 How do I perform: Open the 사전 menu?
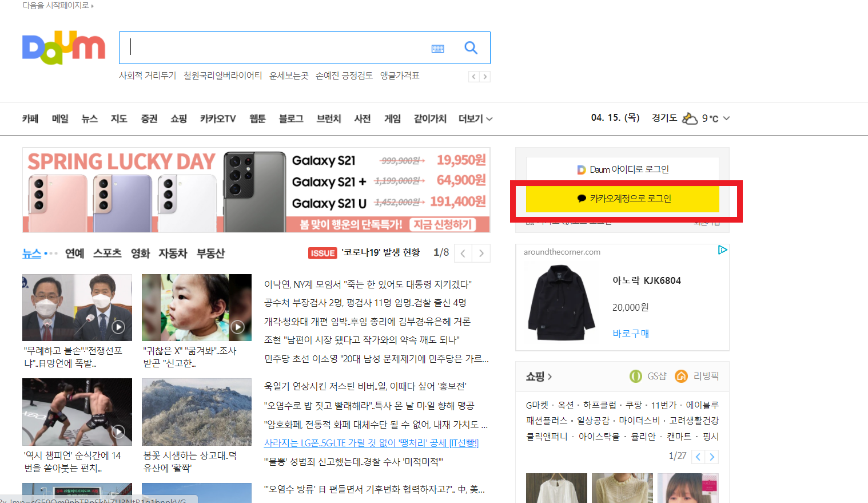pyautogui.click(x=363, y=118)
